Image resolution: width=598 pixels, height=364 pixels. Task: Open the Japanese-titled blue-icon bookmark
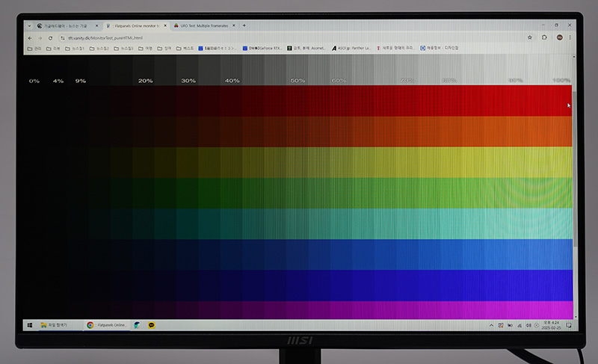218,48
